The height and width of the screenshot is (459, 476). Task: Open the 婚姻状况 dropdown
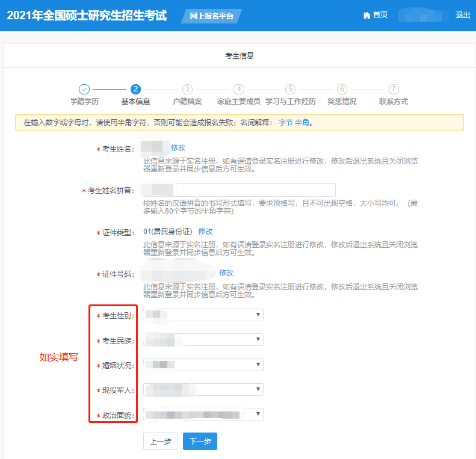click(203, 365)
